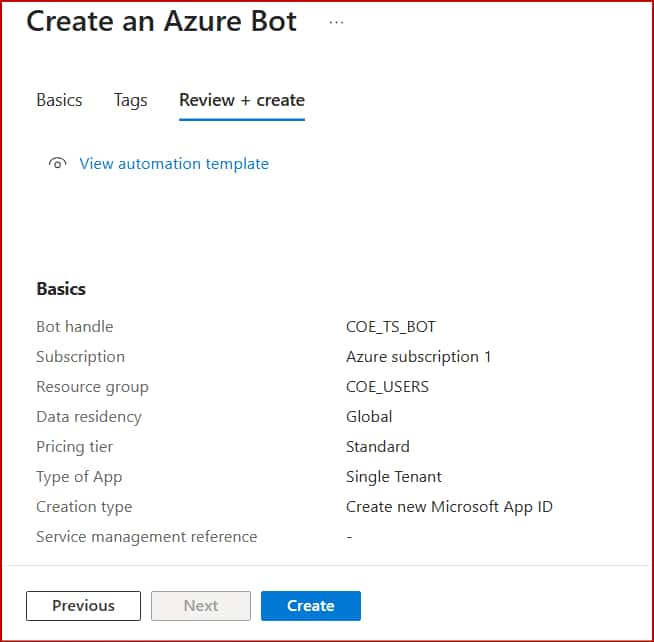
Task: Click the greyed-out Next button
Action: [200, 605]
